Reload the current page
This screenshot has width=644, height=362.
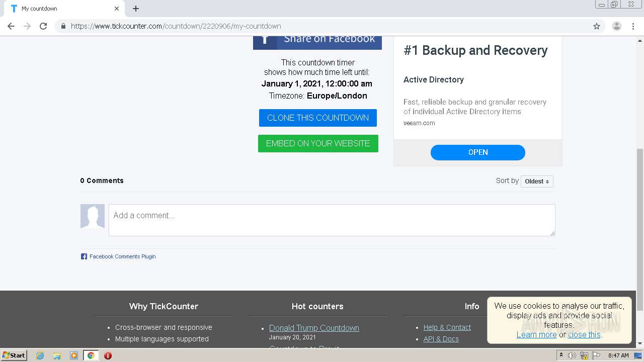pos(43,26)
